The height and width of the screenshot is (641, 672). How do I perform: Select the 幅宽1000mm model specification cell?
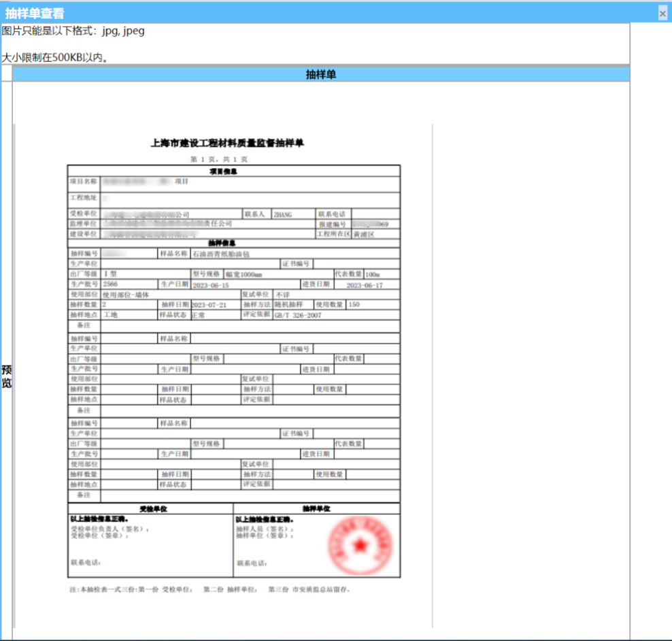pyautogui.click(x=241, y=274)
